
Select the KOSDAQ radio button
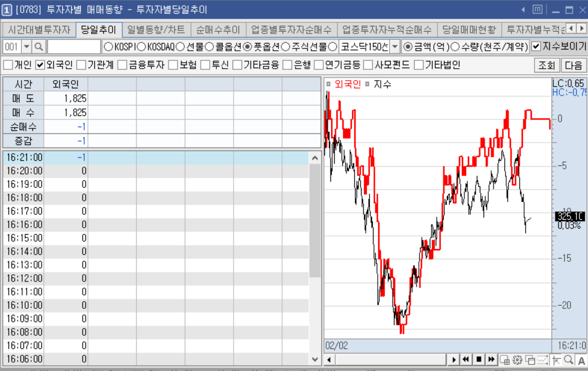(x=141, y=47)
